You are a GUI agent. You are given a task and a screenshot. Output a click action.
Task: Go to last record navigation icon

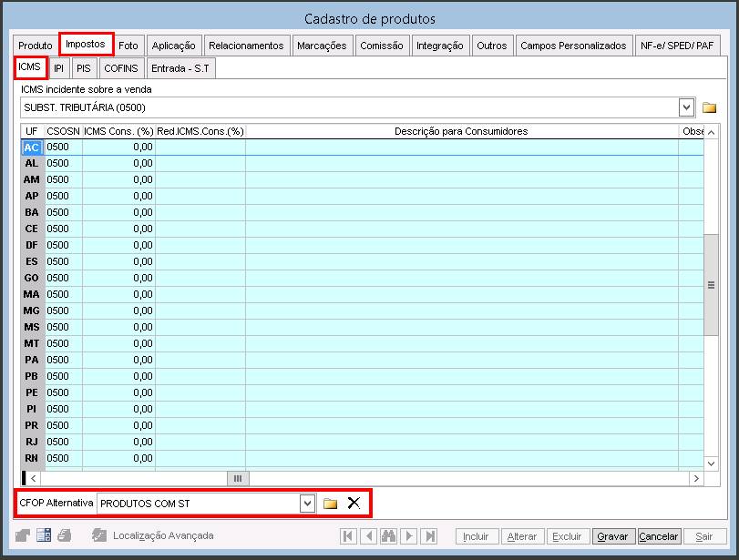(430, 536)
